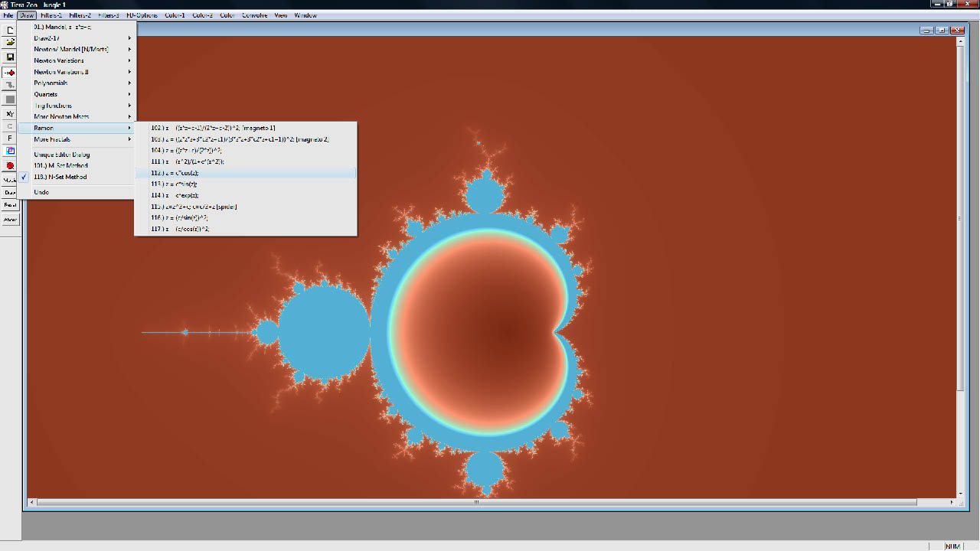Select formula 111 z^2/(1+c*z^2)

(x=245, y=161)
